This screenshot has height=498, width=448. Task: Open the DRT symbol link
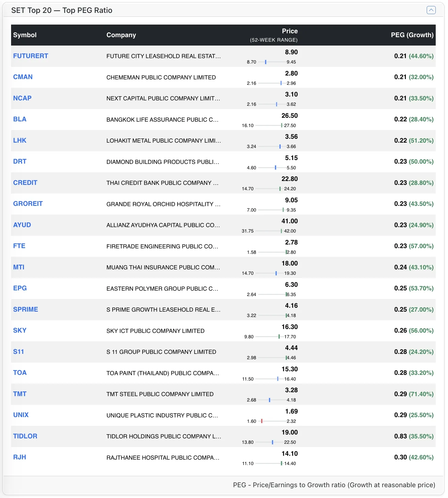pos(20,162)
